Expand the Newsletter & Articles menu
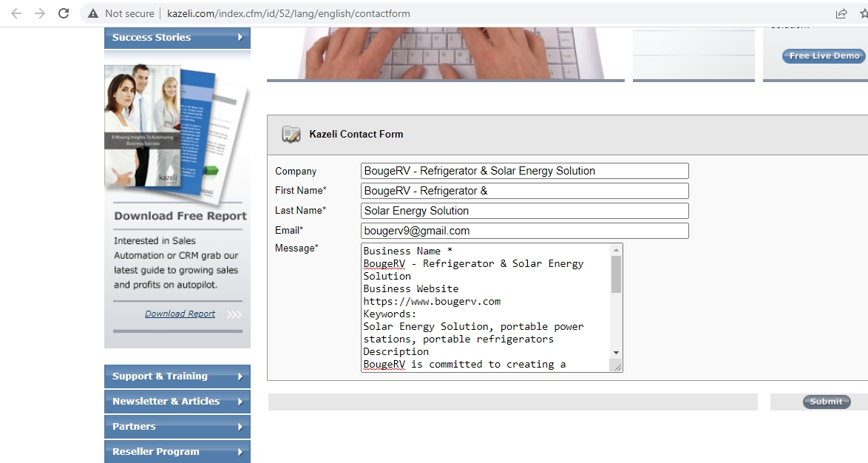This screenshot has height=463, width=868. pyautogui.click(x=177, y=402)
